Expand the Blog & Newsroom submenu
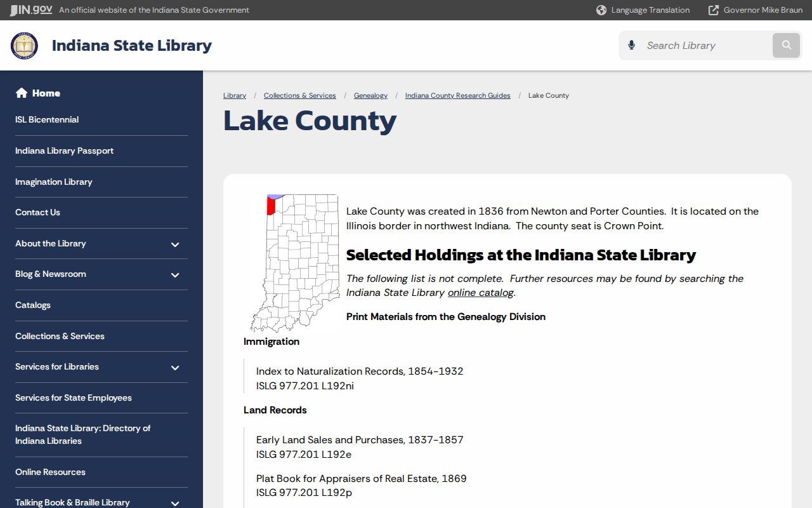 [x=175, y=275]
